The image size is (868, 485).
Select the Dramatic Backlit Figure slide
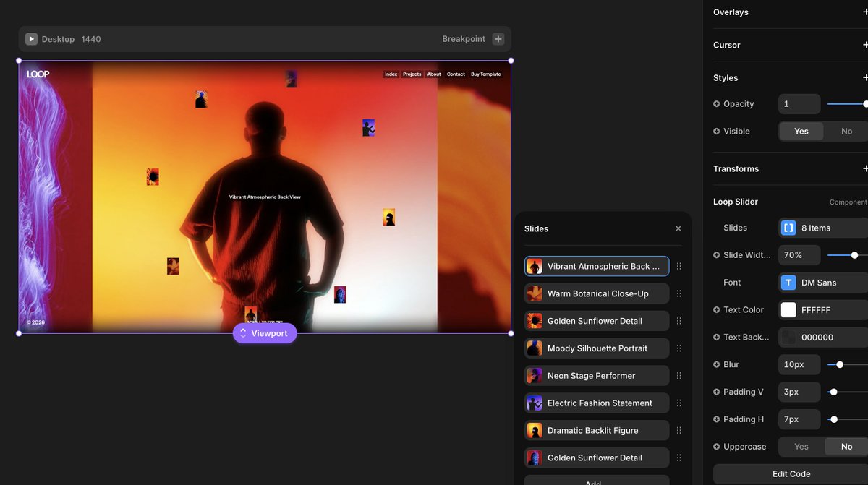pyautogui.click(x=597, y=431)
